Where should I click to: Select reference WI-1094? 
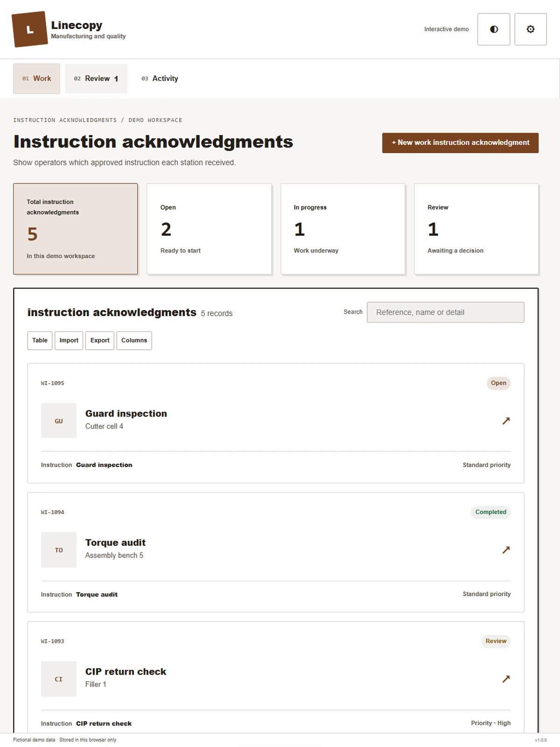[x=53, y=512]
